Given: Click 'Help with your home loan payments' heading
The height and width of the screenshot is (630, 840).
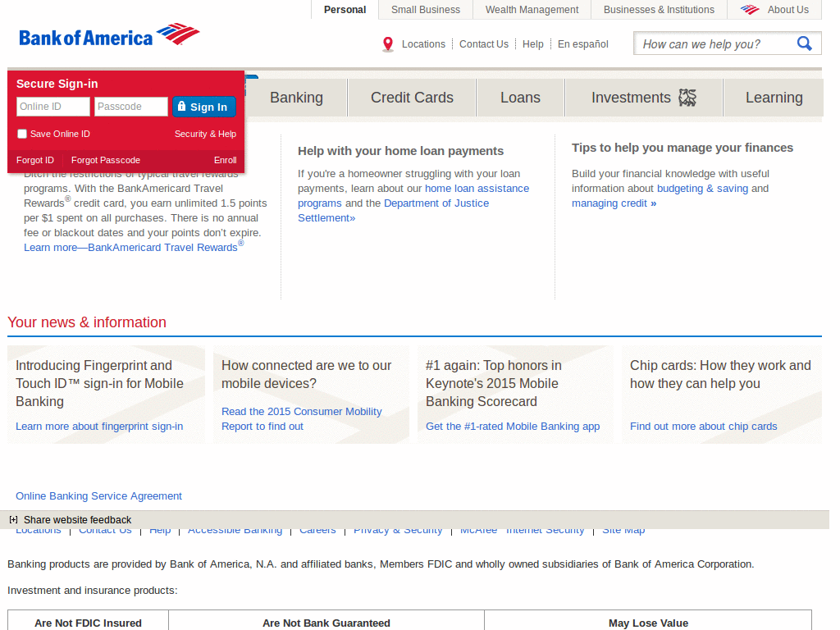Looking at the screenshot, I should click(400, 151).
